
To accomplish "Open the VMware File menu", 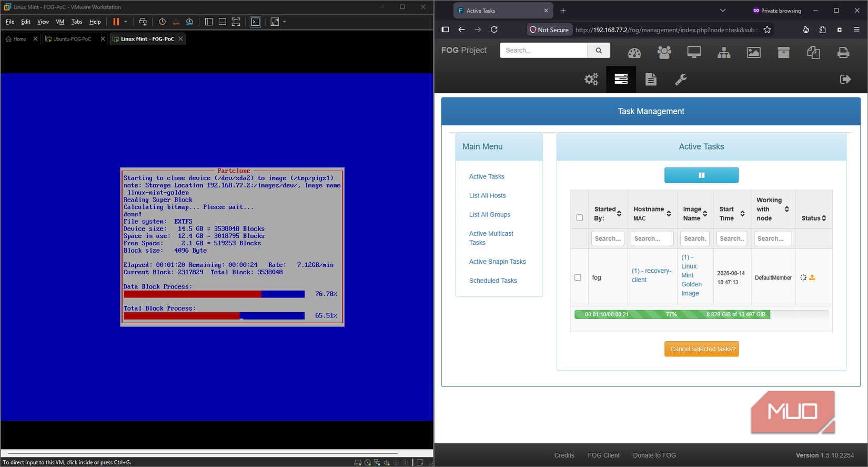I will tap(10, 22).
